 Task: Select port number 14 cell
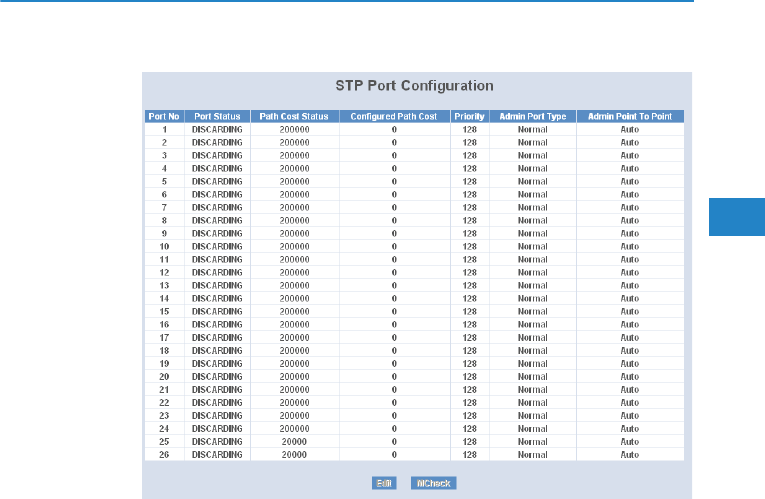click(x=164, y=299)
